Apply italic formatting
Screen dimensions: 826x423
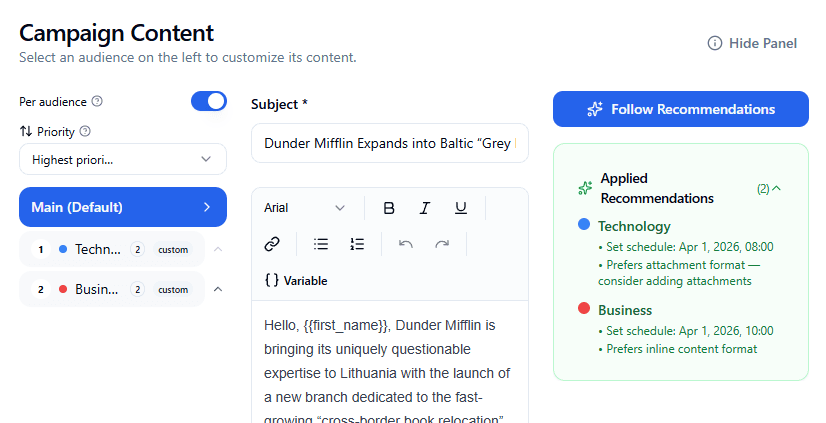[x=425, y=208]
